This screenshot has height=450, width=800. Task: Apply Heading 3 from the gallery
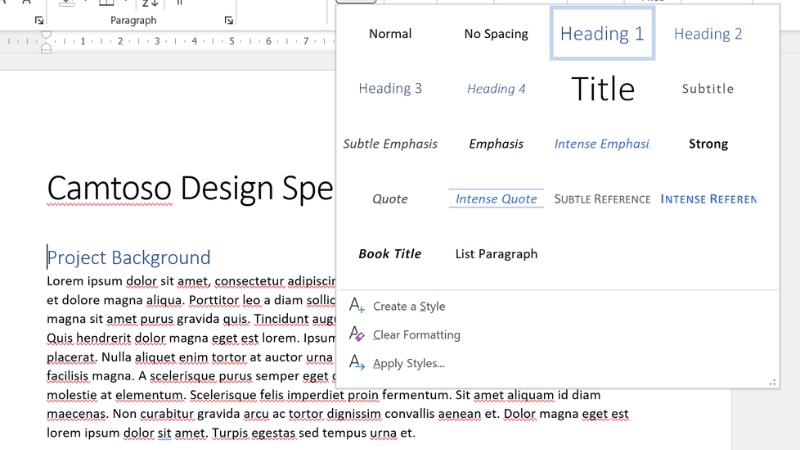point(390,89)
